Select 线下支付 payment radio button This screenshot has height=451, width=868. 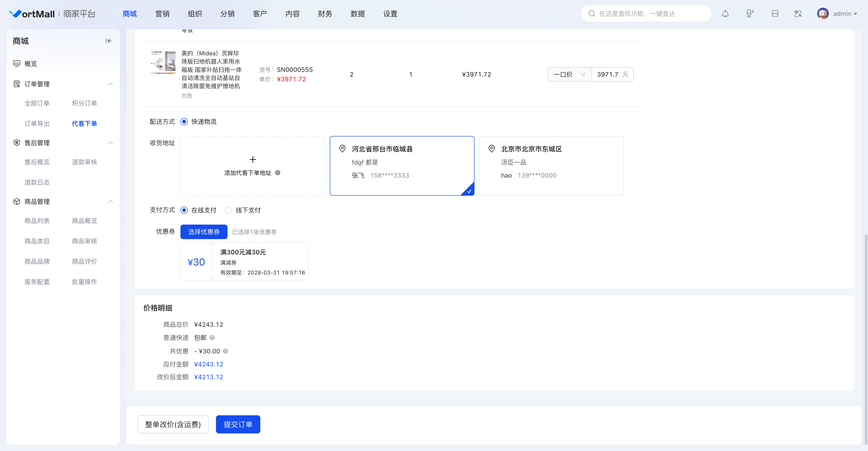[228, 210]
